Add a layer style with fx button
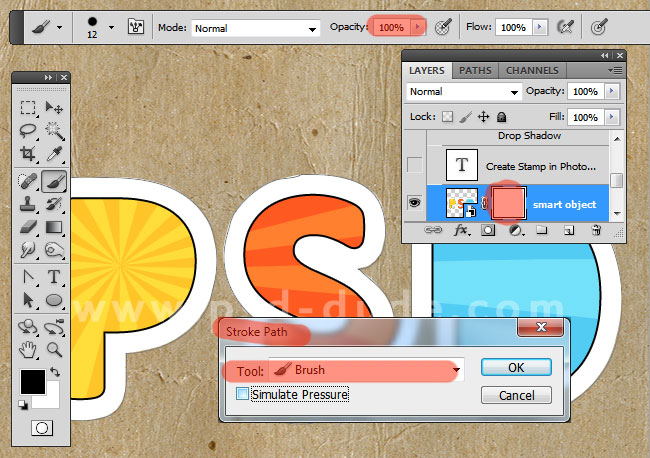 (461, 230)
